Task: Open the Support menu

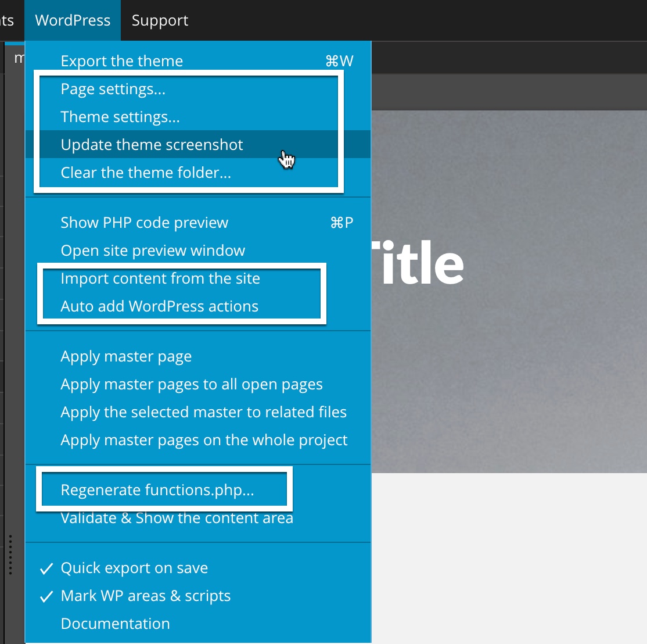Action: (x=160, y=20)
